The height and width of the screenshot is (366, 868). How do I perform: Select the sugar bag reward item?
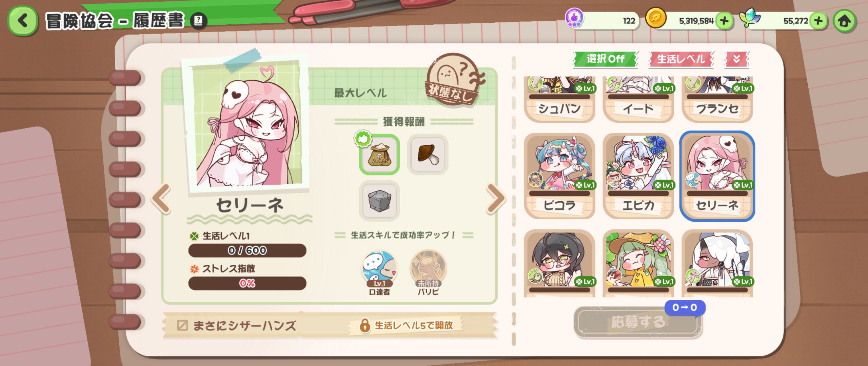(x=379, y=155)
